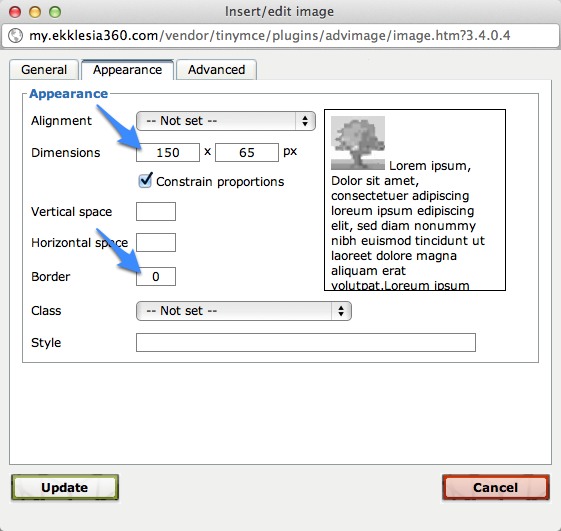The height and width of the screenshot is (531, 561).
Task: Click the yellow minimize window button
Action: pyautogui.click(x=35, y=12)
